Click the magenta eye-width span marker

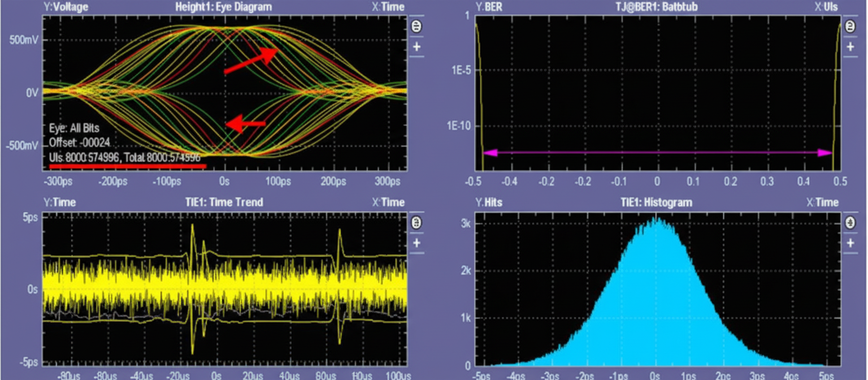pos(656,152)
